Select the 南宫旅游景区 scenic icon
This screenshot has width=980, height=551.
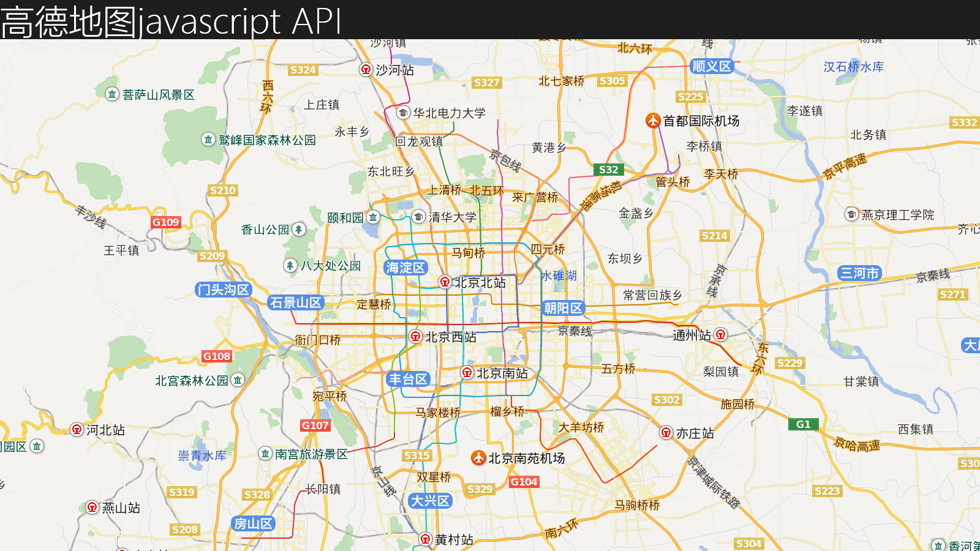pos(265,454)
